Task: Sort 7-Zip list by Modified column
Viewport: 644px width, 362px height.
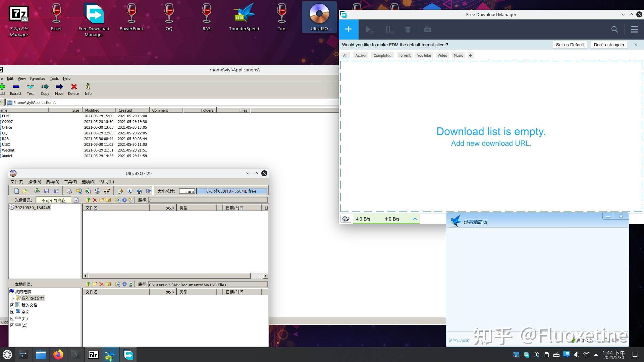Action: (x=99, y=110)
